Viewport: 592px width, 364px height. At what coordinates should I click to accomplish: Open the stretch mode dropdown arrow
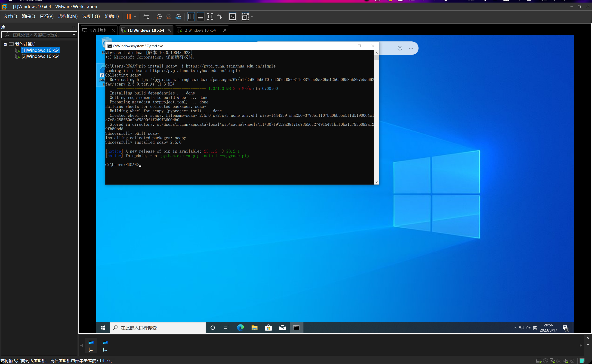pyautogui.click(x=252, y=16)
